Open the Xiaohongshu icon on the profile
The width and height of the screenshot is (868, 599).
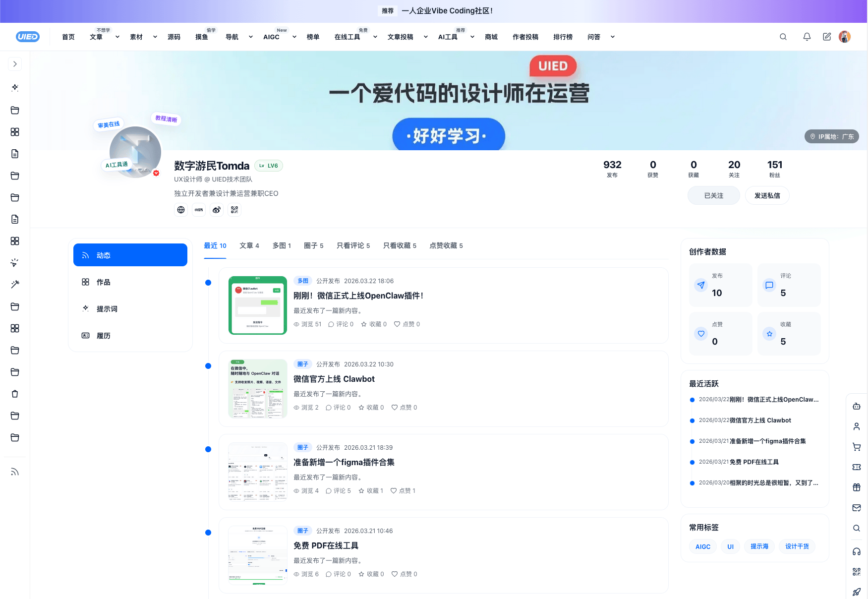pos(199,210)
